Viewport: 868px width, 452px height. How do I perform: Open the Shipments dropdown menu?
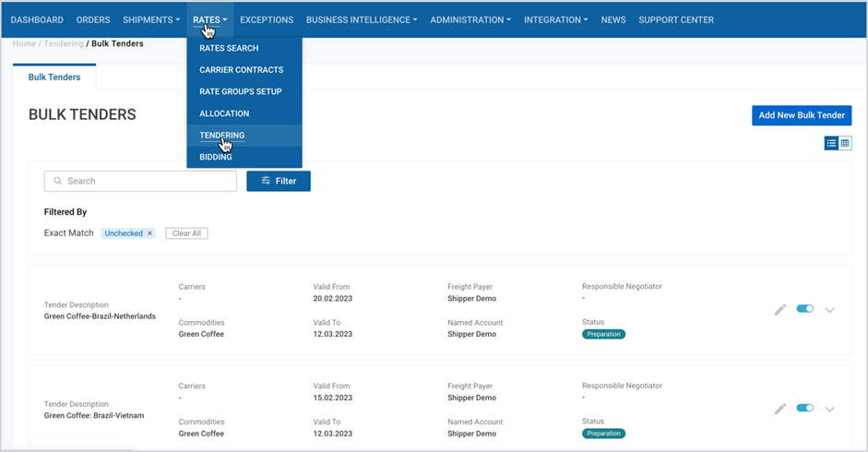click(151, 20)
